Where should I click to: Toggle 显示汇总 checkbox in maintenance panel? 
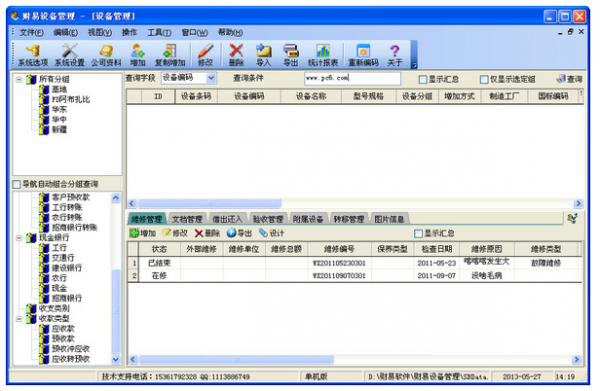(419, 233)
